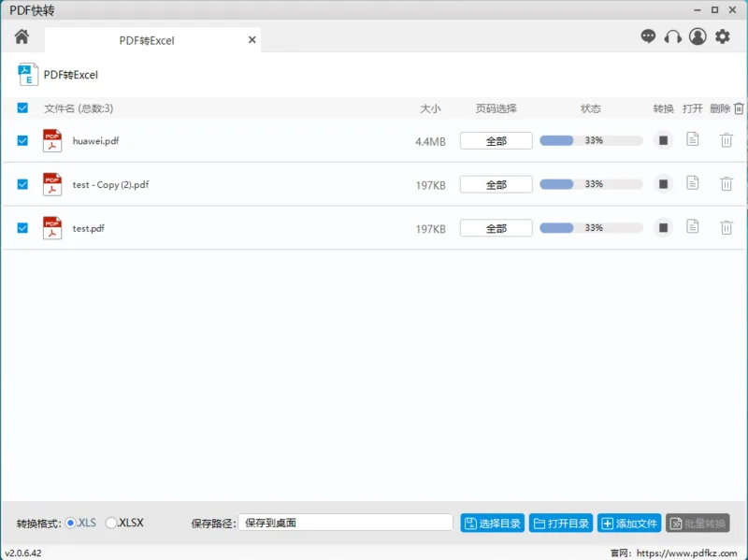748x560 pixels.
Task: Click the 文件名 column header
Action: pos(79,108)
